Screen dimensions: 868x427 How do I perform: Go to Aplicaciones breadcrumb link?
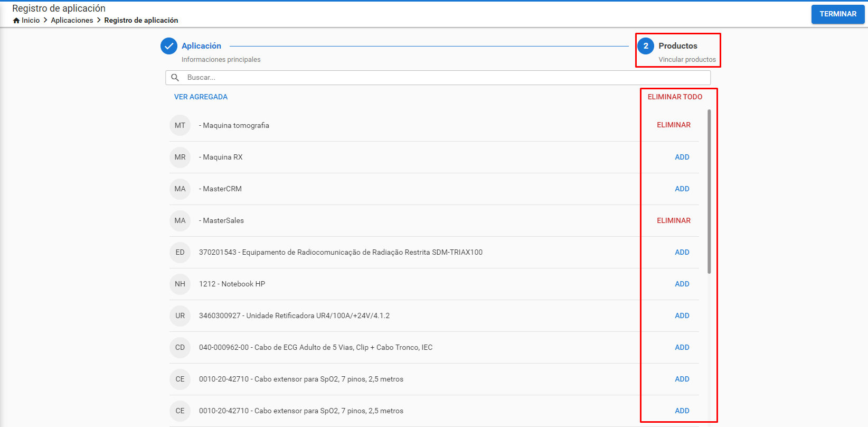point(72,21)
